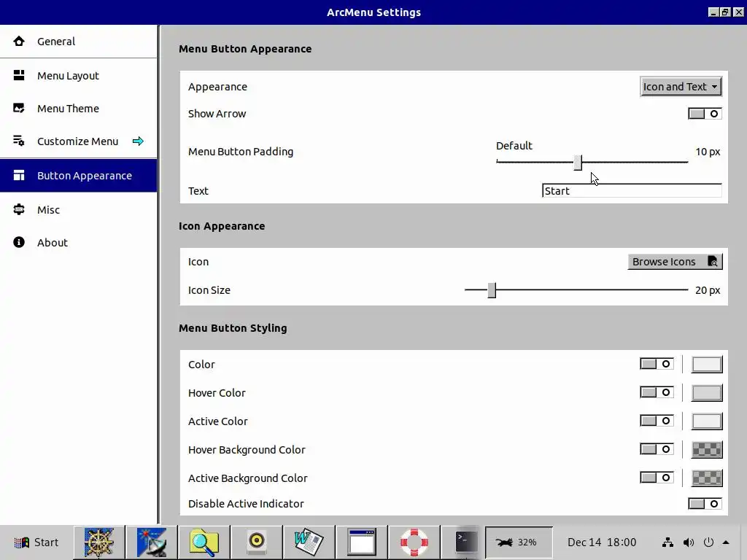The height and width of the screenshot is (560, 747).
Task: Click the power icon in system tray
Action: (x=708, y=542)
